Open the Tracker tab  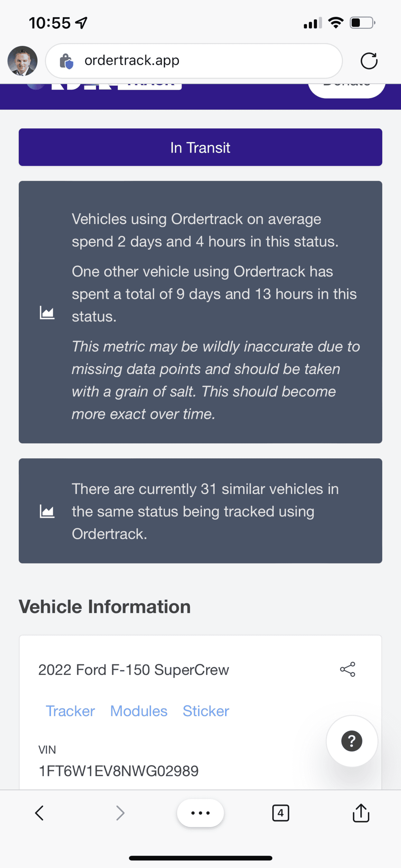(70, 711)
